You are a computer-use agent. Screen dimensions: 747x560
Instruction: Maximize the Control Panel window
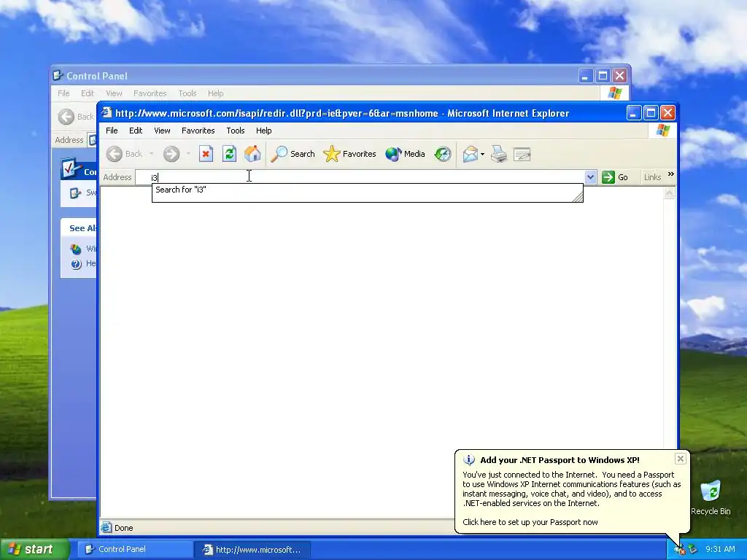(603, 76)
